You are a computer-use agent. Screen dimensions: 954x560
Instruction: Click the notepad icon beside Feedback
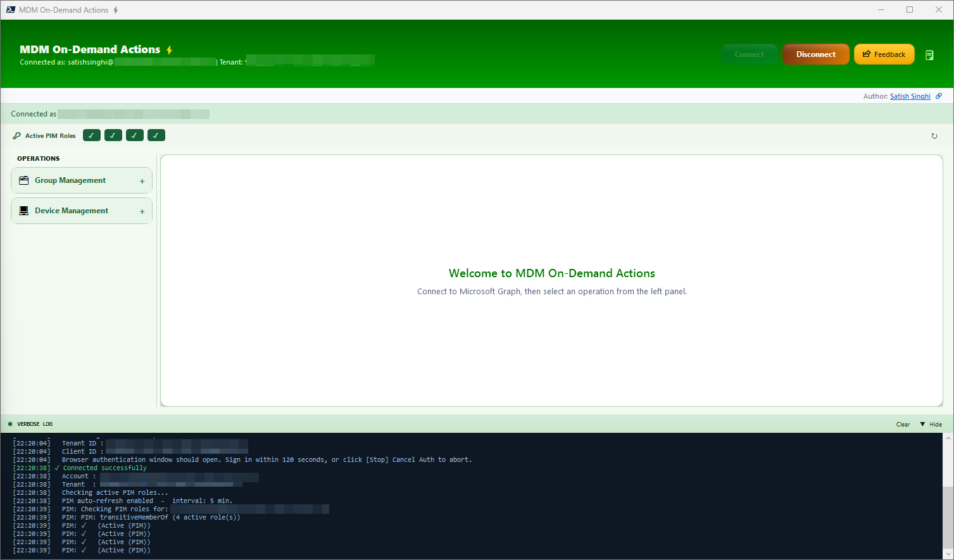pyautogui.click(x=929, y=55)
